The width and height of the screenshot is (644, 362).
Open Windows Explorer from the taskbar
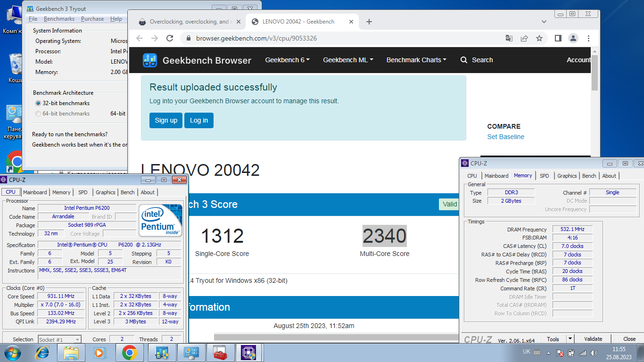click(x=71, y=353)
